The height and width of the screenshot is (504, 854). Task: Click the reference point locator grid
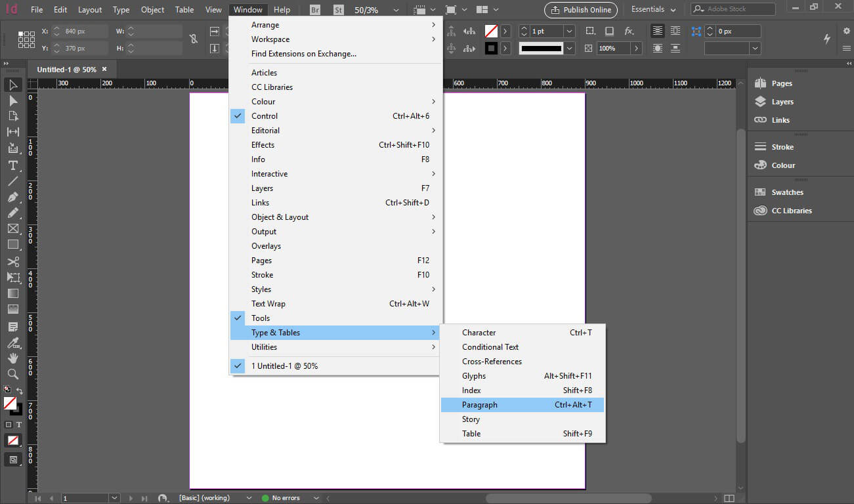click(26, 39)
